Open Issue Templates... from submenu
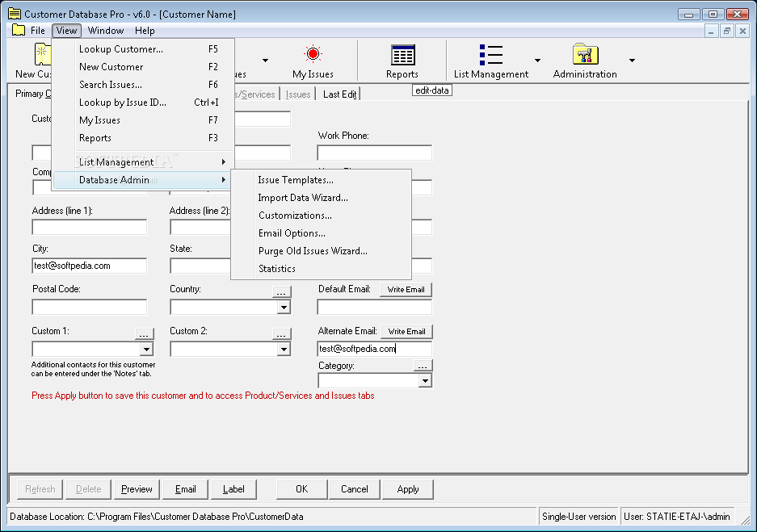 click(321, 180)
